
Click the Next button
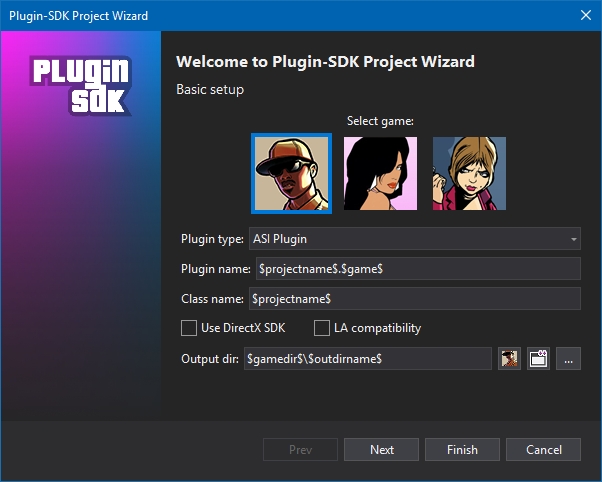[x=381, y=449]
